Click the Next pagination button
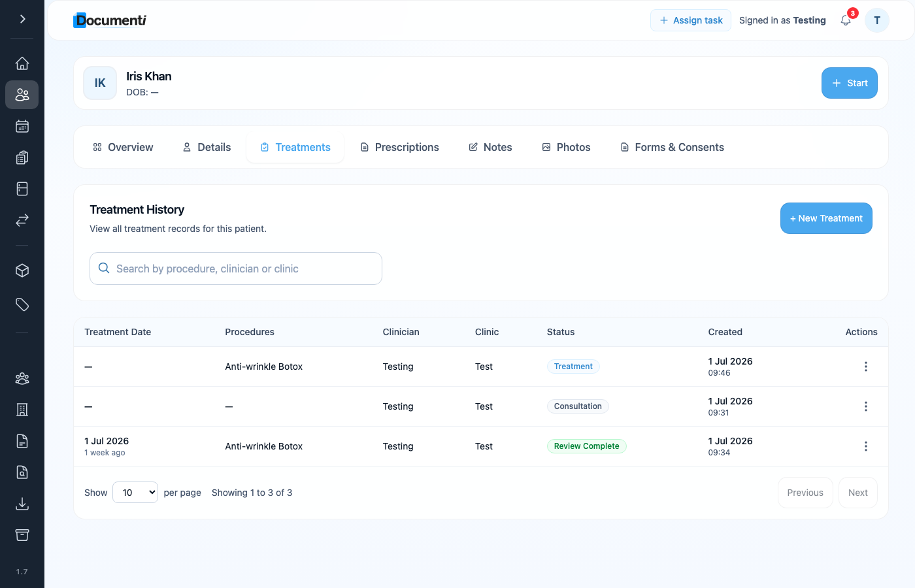 coord(857,493)
